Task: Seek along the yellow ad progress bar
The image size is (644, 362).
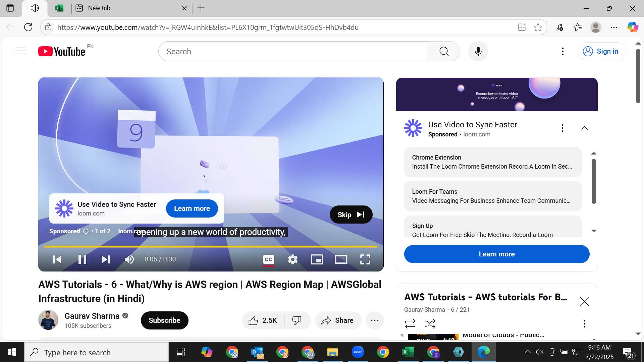Action: [211, 247]
